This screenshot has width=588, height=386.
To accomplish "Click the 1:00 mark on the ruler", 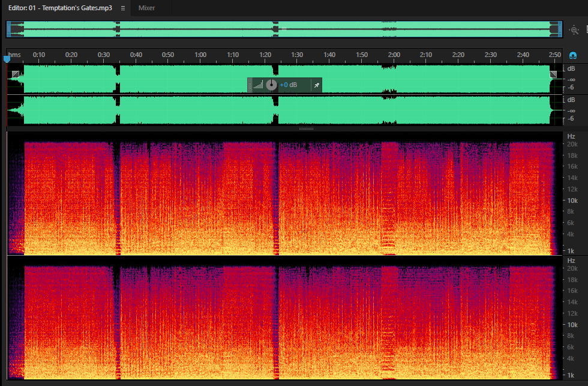I will 200,55.
